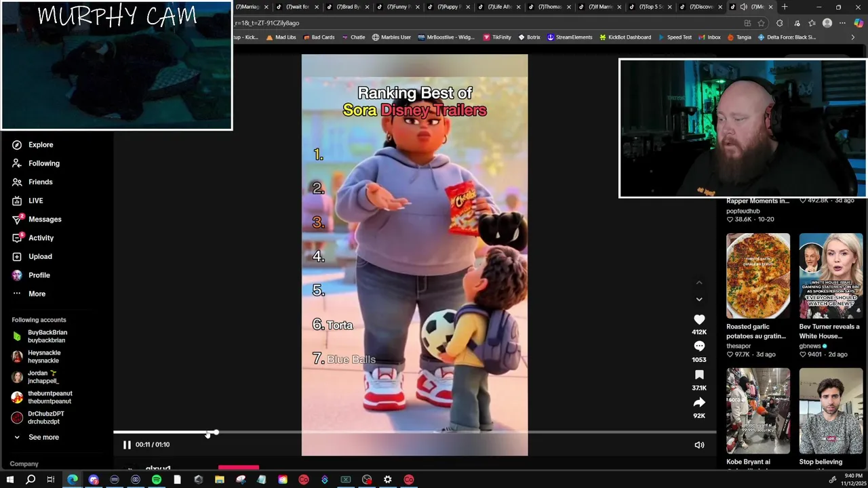The height and width of the screenshot is (488, 868).
Task: Open Task View on the taskbar
Action: coord(51,480)
